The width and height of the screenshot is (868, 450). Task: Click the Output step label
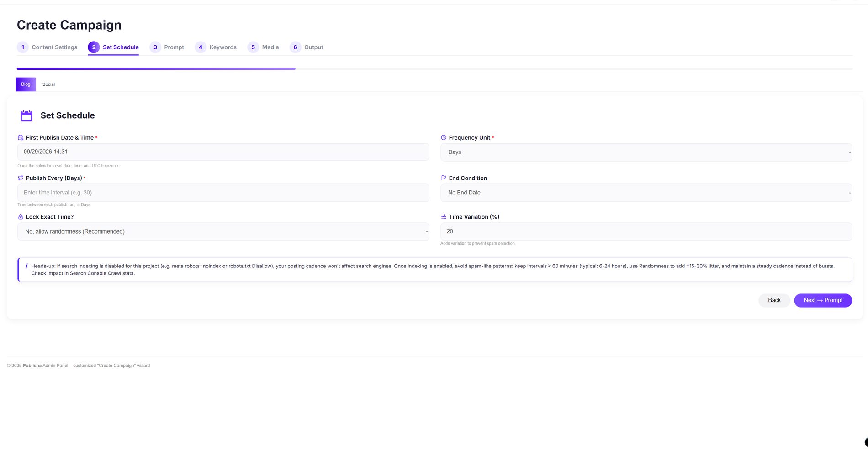coord(313,47)
